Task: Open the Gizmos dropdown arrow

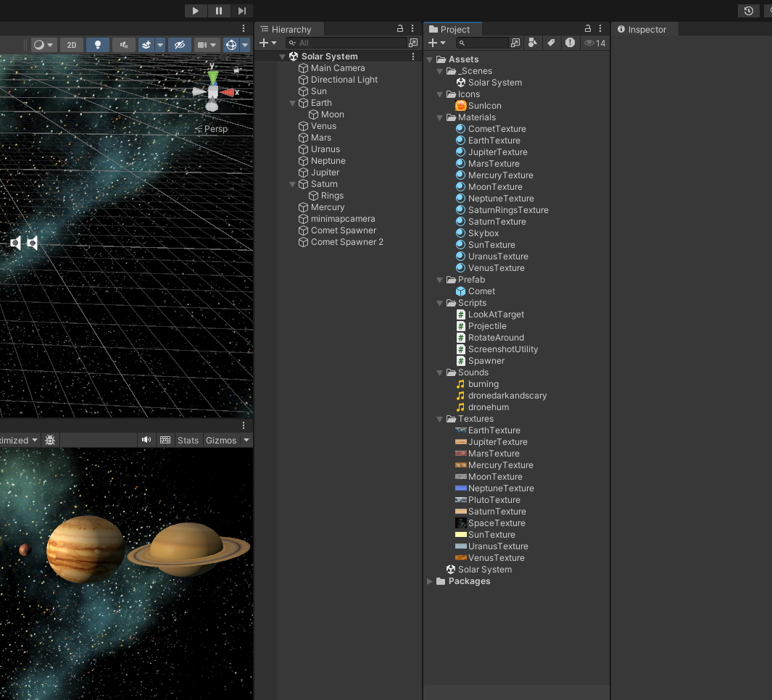Action: coord(246,440)
